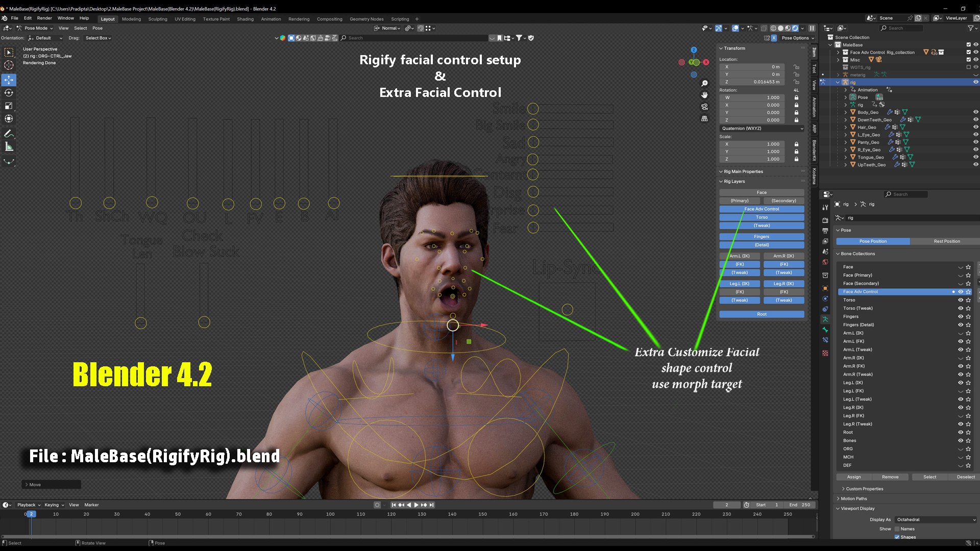The width and height of the screenshot is (980, 551).
Task: Click the Deselect bone collection button
Action: click(x=965, y=477)
